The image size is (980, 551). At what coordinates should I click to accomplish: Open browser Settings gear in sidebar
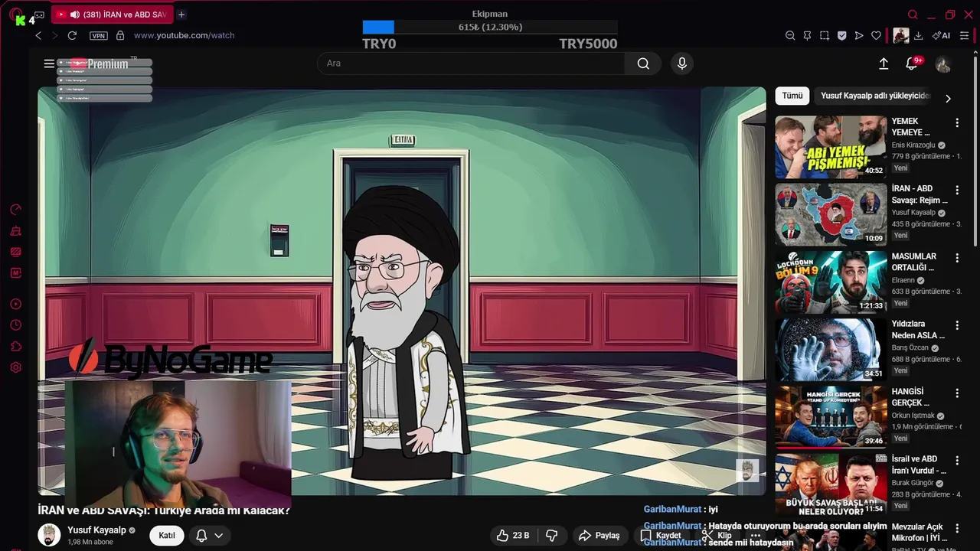tap(15, 367)
